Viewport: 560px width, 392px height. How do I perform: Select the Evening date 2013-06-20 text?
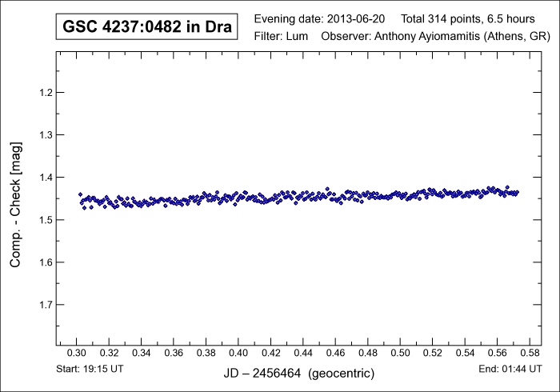pos(320,18)
